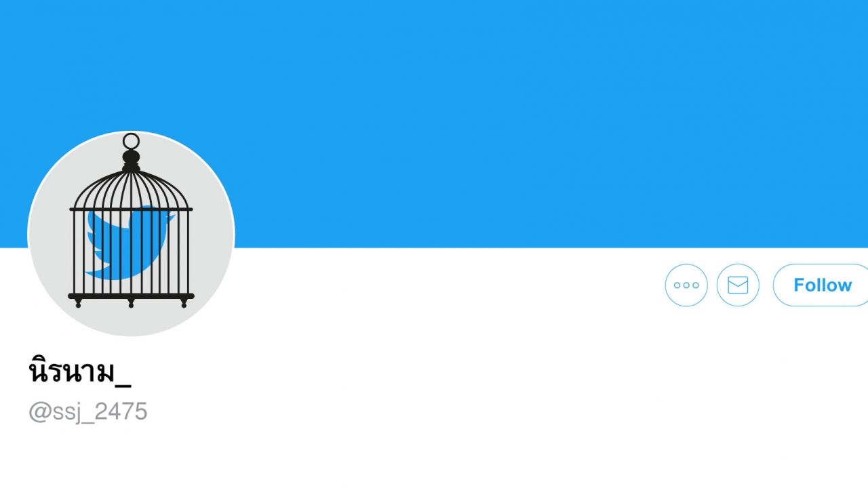Image resolution: width=868 pixels, height=488 pixels.
Task: Toggle following state with the Follow pill
Action: [x=821, y=285]
